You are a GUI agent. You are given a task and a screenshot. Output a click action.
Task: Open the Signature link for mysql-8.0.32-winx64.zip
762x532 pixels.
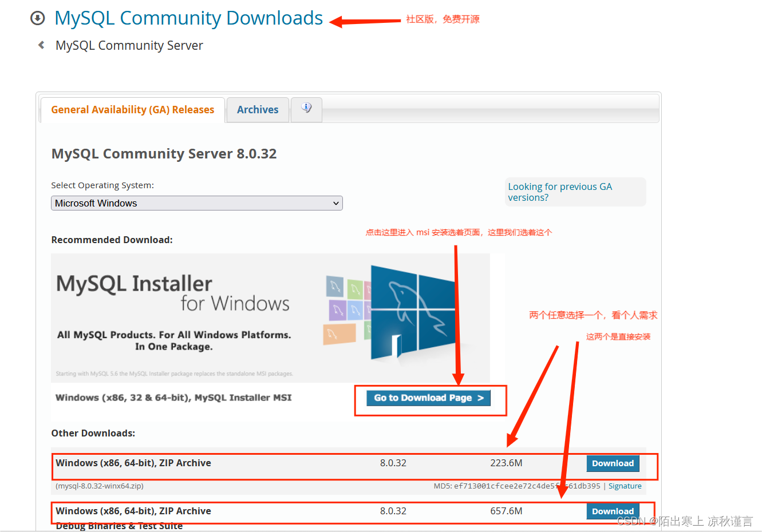[x=625, y=486]
